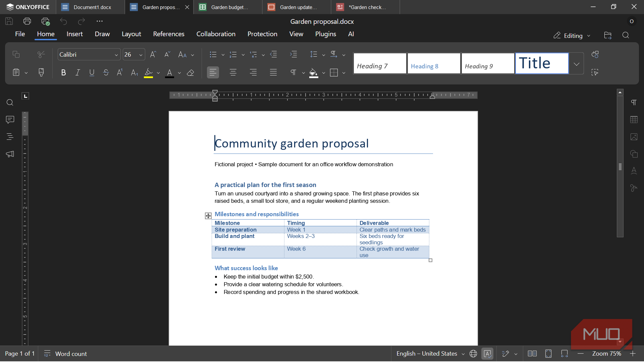
Task: Toggle Superscript formatting
Action: click(x=120, y=72)
